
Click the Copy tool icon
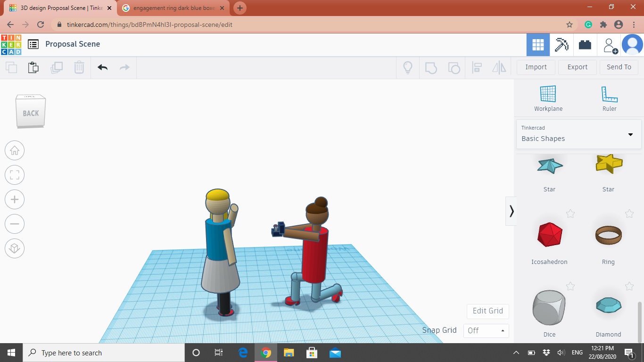click(11, 67)
